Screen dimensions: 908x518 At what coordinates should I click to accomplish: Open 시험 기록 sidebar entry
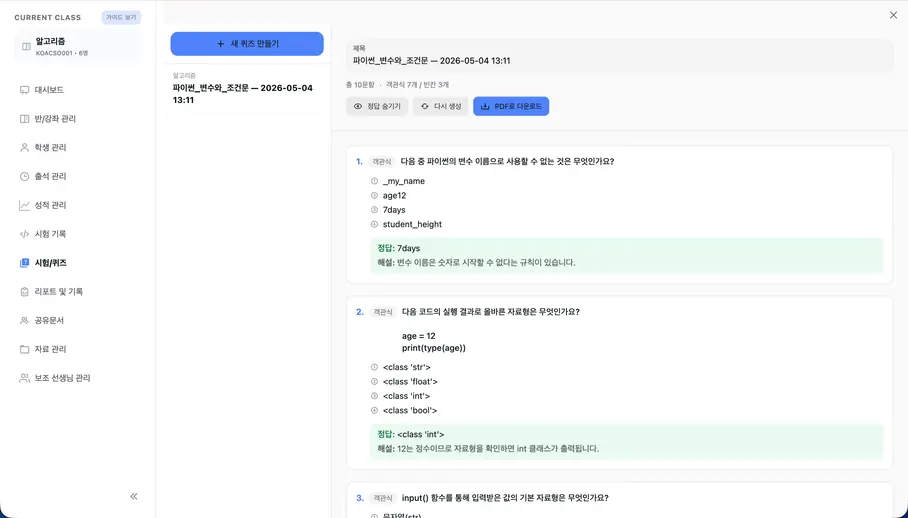click(x=50, y=234)
